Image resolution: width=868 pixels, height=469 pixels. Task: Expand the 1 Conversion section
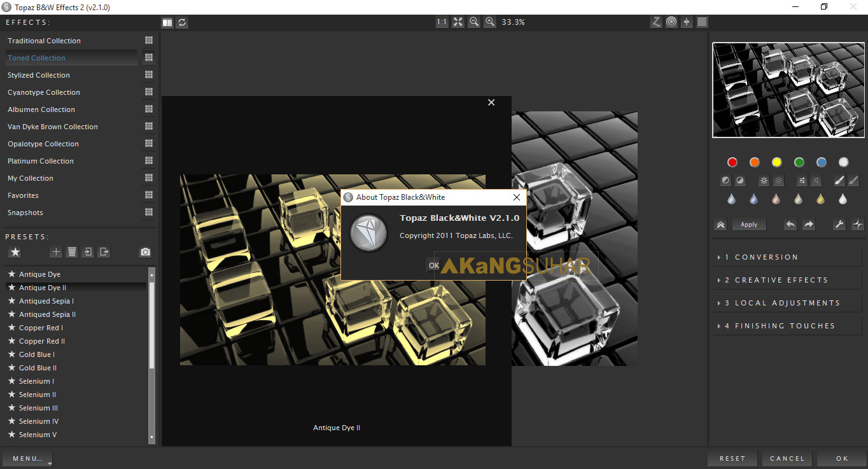(x=787, y=257)
